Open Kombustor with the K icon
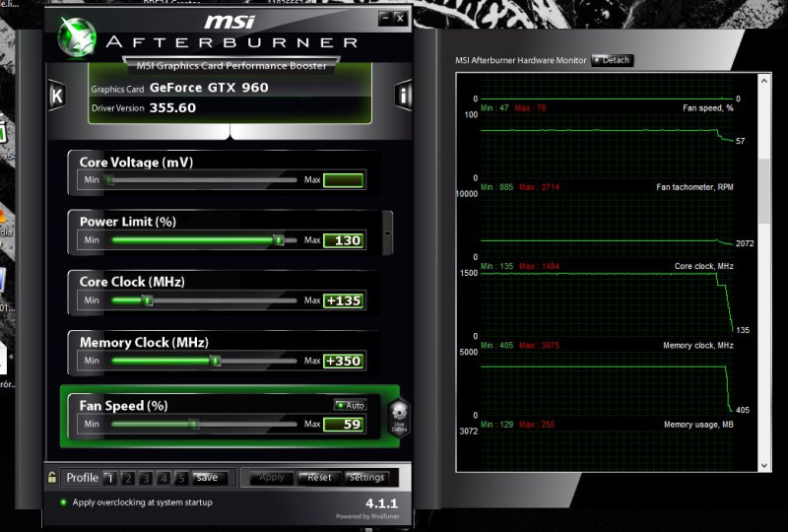The image size is (788, 532). point(57,95)
